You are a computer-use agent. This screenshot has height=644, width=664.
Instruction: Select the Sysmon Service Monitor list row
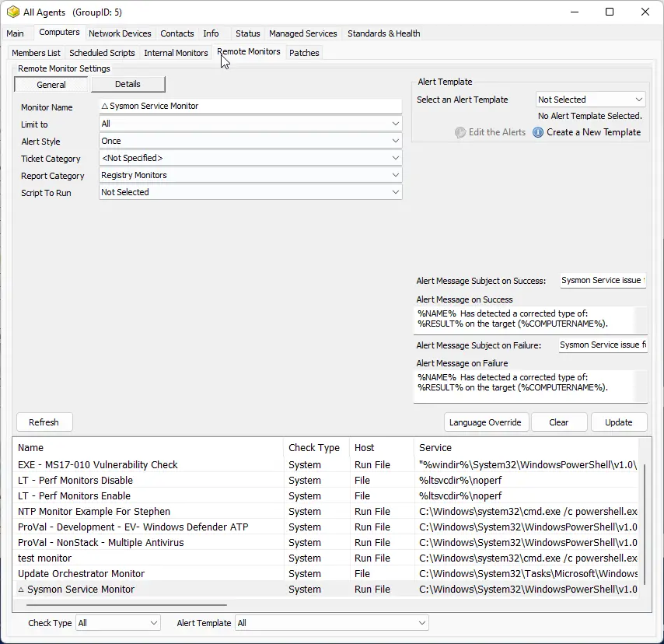point(326,590)
